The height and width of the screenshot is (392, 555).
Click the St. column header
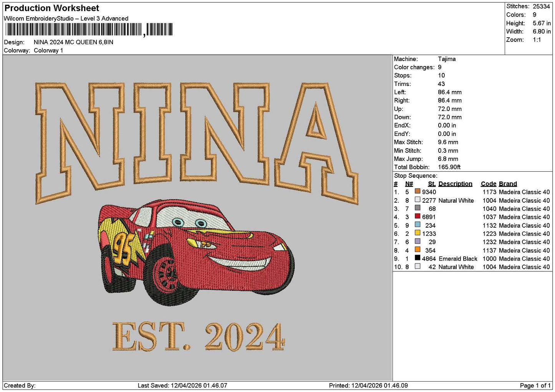(x=432, y=184)
